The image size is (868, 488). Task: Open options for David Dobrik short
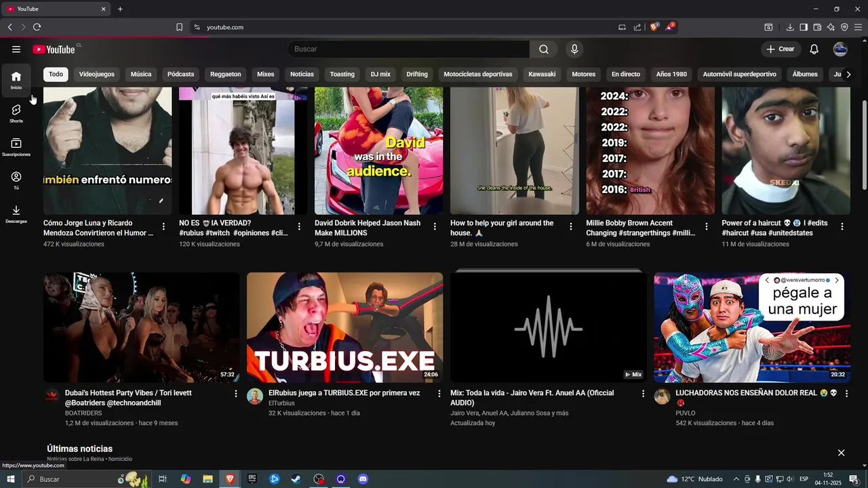(x=435, y=226)
